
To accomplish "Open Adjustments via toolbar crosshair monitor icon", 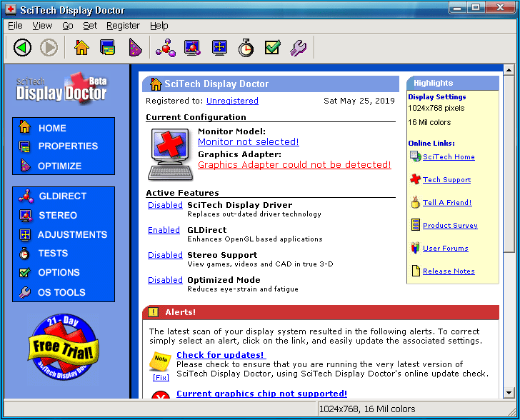I will [219, 48].
